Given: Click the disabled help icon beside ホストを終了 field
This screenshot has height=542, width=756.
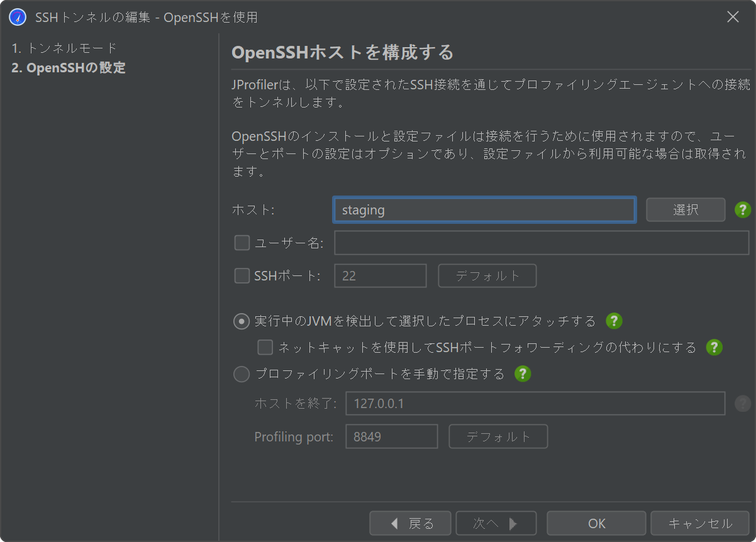Looking at the screenshot, I should coord(743,403).
